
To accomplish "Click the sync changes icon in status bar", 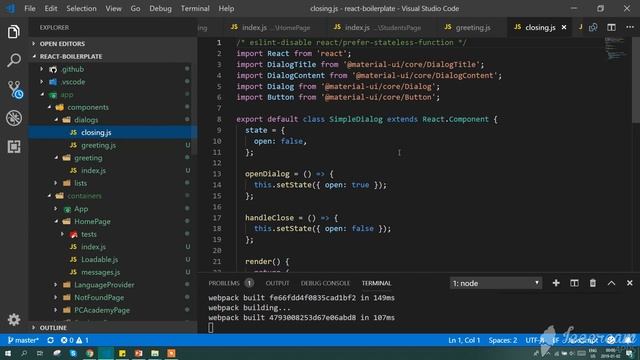I will pyautogui.click(x=50, y=340).
